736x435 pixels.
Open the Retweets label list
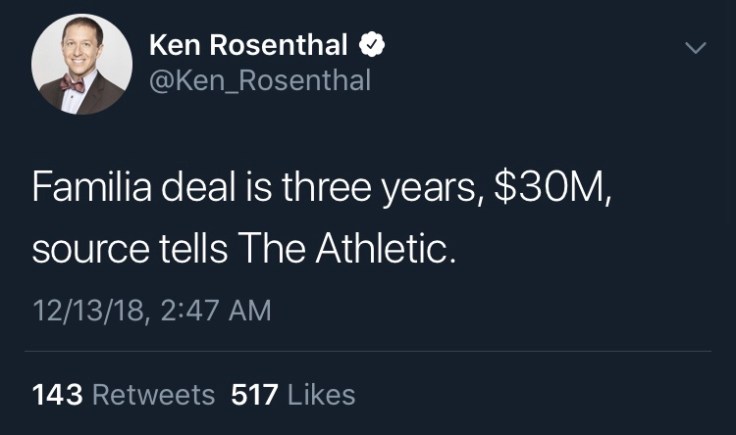coord(153,395)
